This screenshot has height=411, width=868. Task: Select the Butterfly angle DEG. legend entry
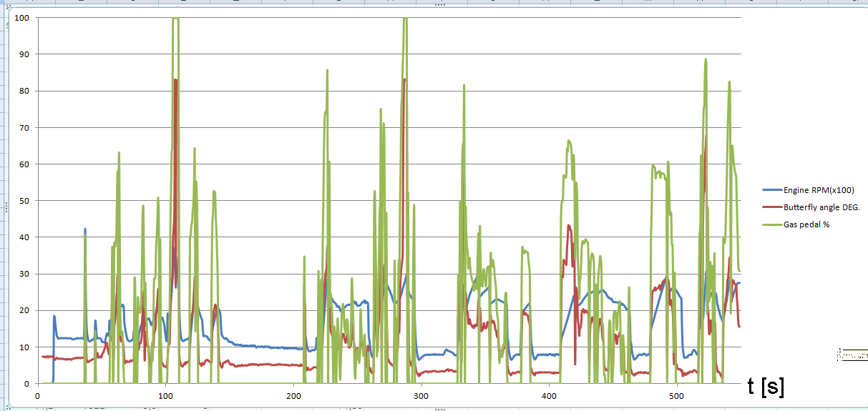pos(821,207)
